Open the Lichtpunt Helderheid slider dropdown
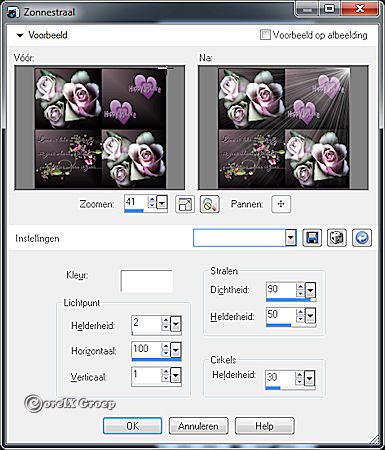This screenshot has height=450, width=385. click(176, 324)
